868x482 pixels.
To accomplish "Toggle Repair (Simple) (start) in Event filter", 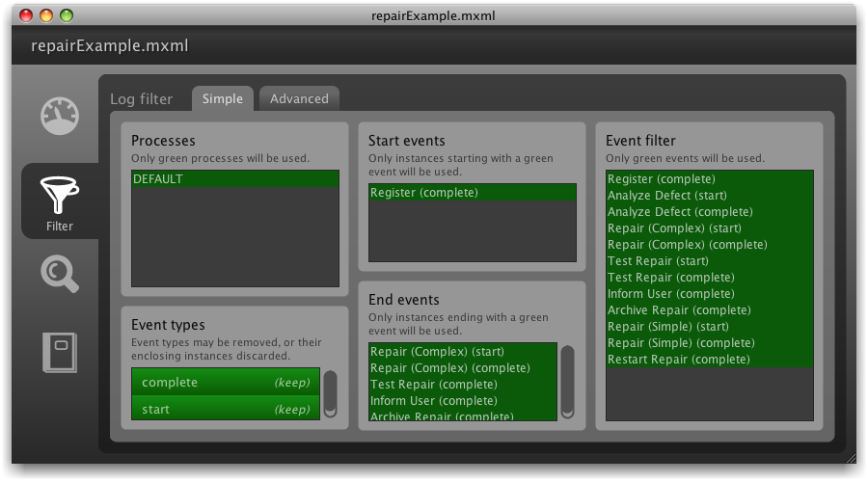I will pos(709,327).
